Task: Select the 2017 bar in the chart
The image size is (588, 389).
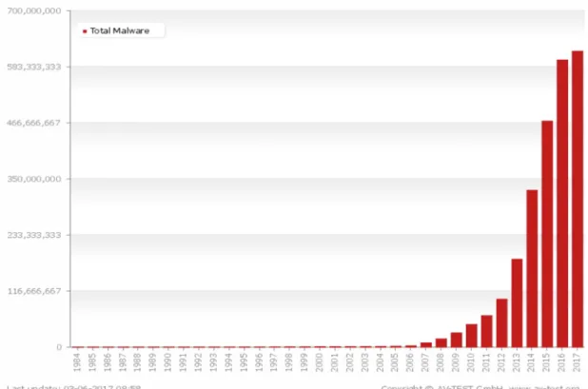Action: click(x=578, y=199)
